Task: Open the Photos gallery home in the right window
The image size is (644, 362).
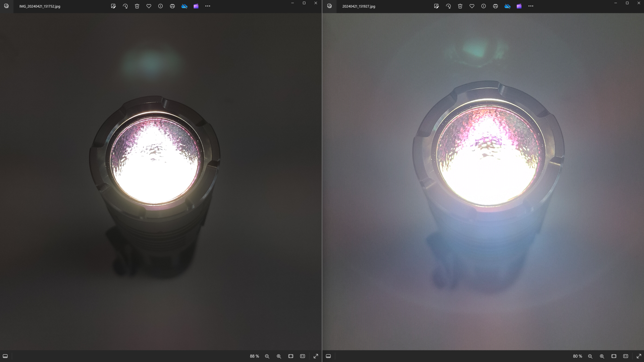Action: (x=329, y=6)
